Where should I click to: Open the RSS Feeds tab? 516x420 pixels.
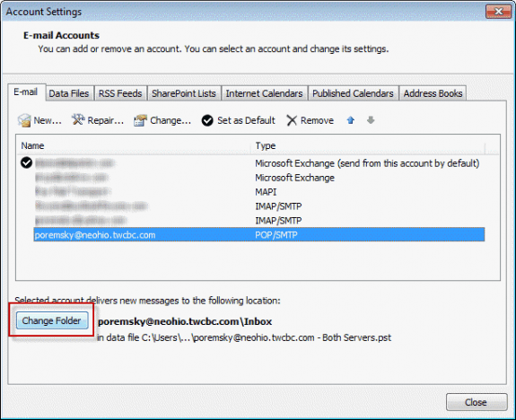[x=120, y=93]
